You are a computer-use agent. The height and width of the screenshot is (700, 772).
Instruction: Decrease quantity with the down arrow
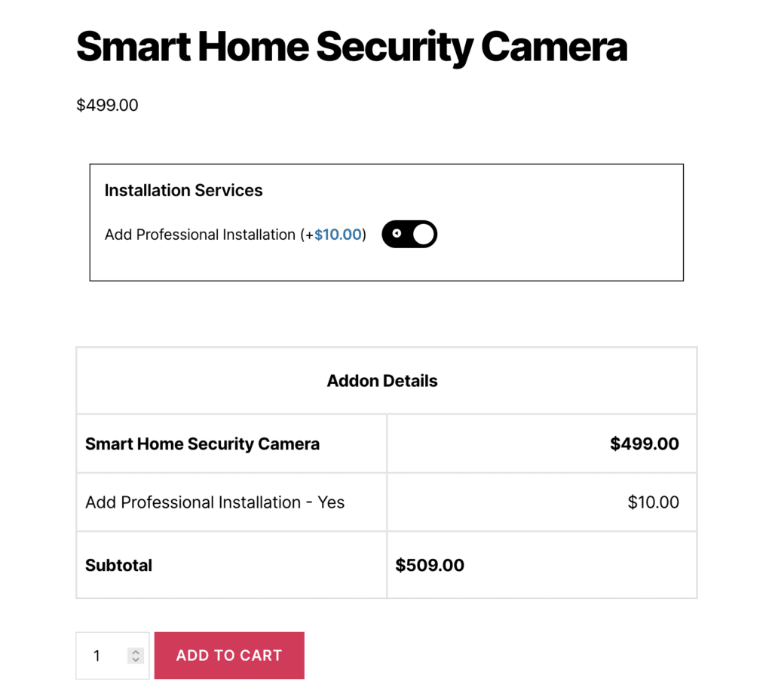point(136,659)
